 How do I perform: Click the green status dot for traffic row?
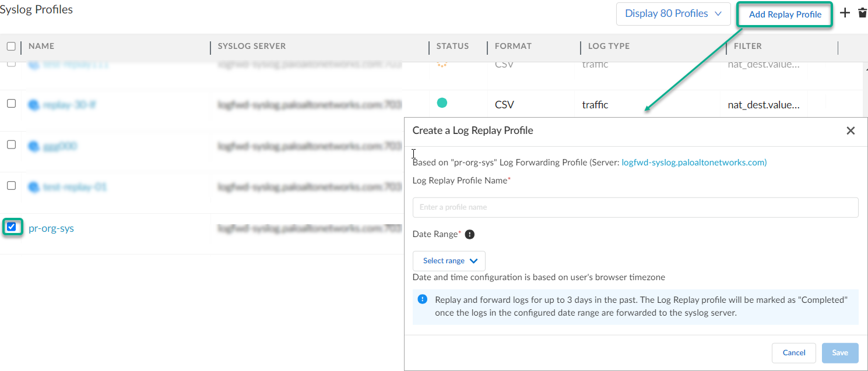click(442, 103)
